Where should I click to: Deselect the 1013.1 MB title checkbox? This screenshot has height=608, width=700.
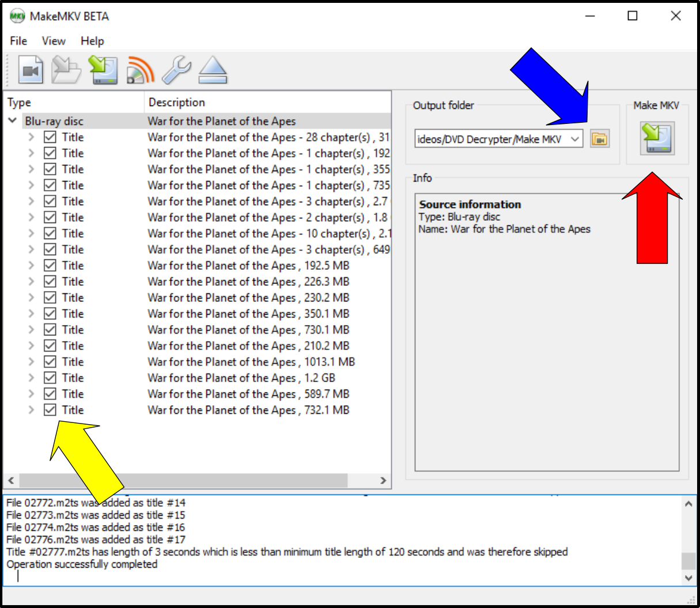pos(50,362)
